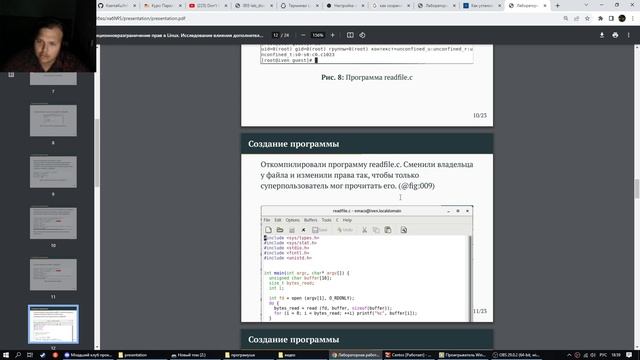The width and height of the screenshot is (640, 360).
Task: Open the notification center icon
Action: 630,355
